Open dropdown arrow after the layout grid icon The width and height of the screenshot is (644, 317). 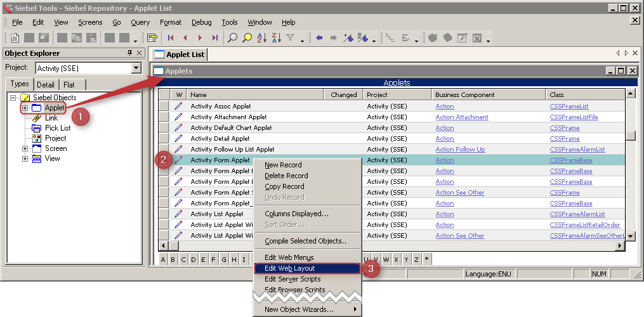(x=488, y=41)
